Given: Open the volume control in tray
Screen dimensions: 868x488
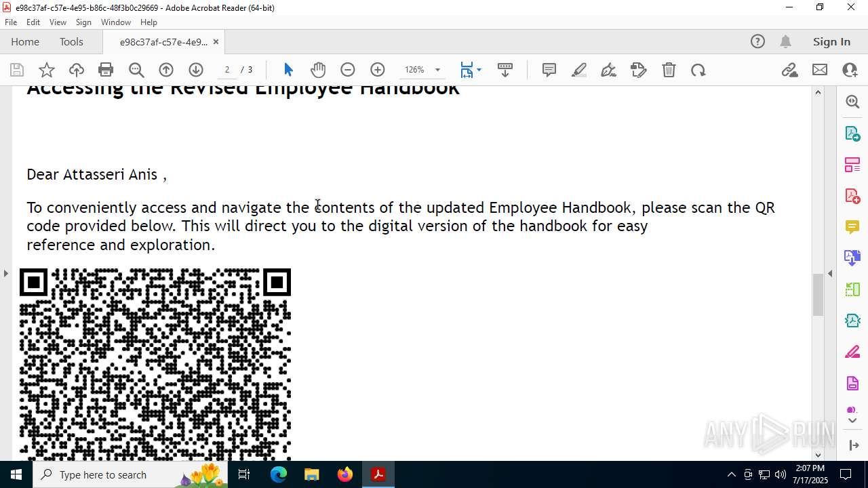Looking at the screenshot, I should (x=780, y=474).
